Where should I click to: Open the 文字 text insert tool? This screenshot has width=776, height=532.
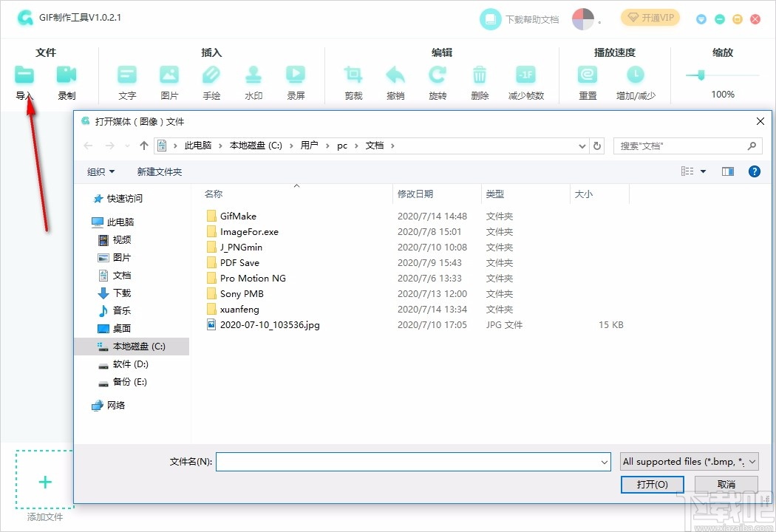pos(126,74)
